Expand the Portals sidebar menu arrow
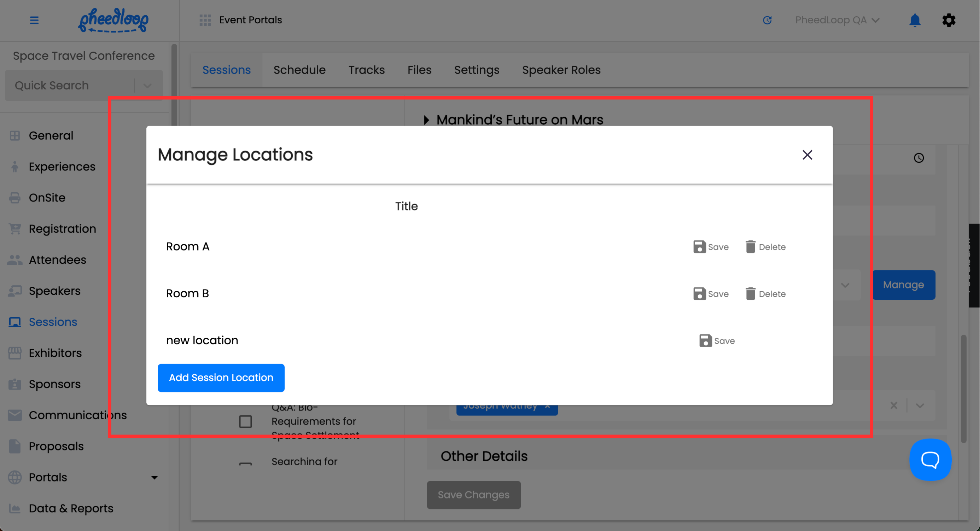 [x=154, y=477]
